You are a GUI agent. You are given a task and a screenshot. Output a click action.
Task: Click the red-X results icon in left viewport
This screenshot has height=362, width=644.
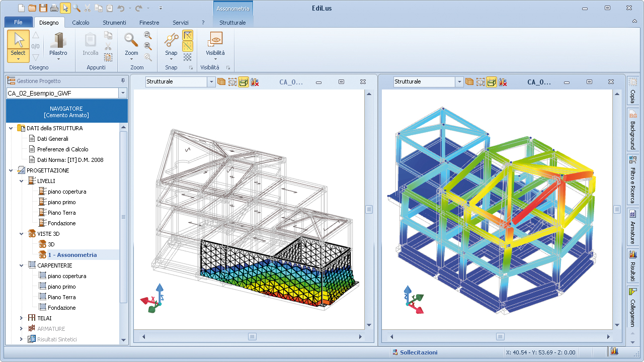point(255,82)
